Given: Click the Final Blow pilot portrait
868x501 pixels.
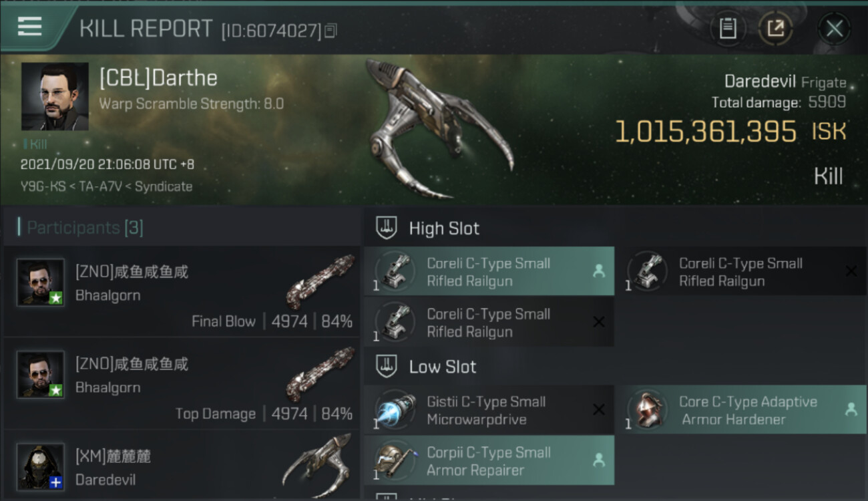Looking at the screenshot, I should (41, 283).
